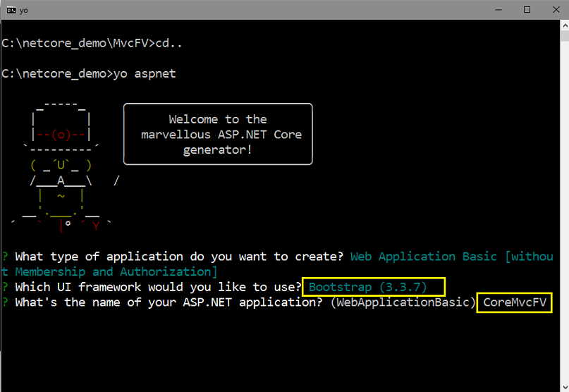Click the scrollbar up arrow
The width and height of the screenshot is (569, 392).
point(565,26)
